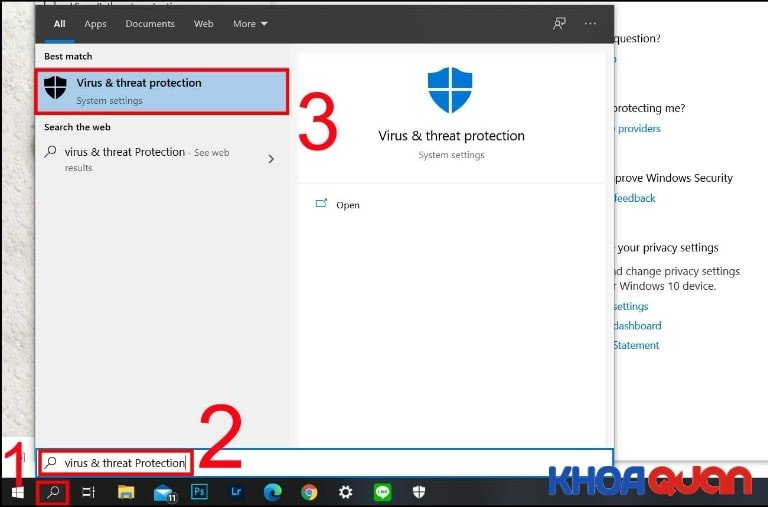
Task: Open Settings gear in the taskbar
Action: [x=345, y=492]
